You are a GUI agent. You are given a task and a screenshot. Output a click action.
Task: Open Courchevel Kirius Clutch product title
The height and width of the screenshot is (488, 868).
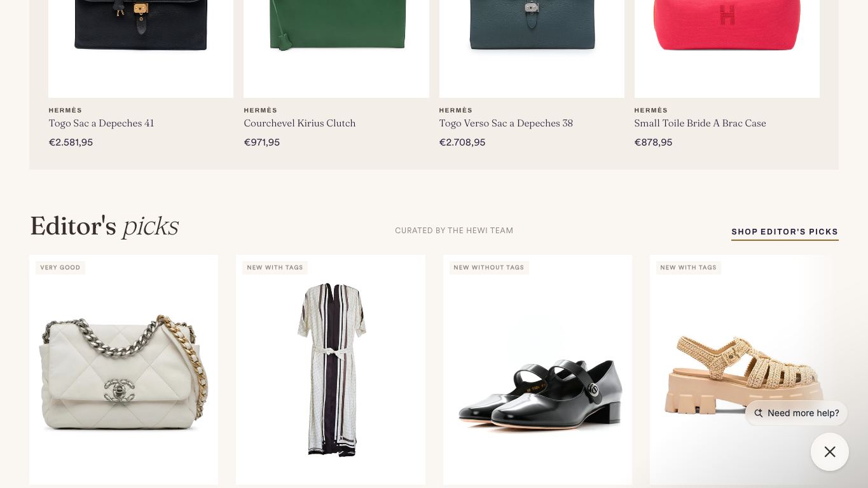pos(300,123)
